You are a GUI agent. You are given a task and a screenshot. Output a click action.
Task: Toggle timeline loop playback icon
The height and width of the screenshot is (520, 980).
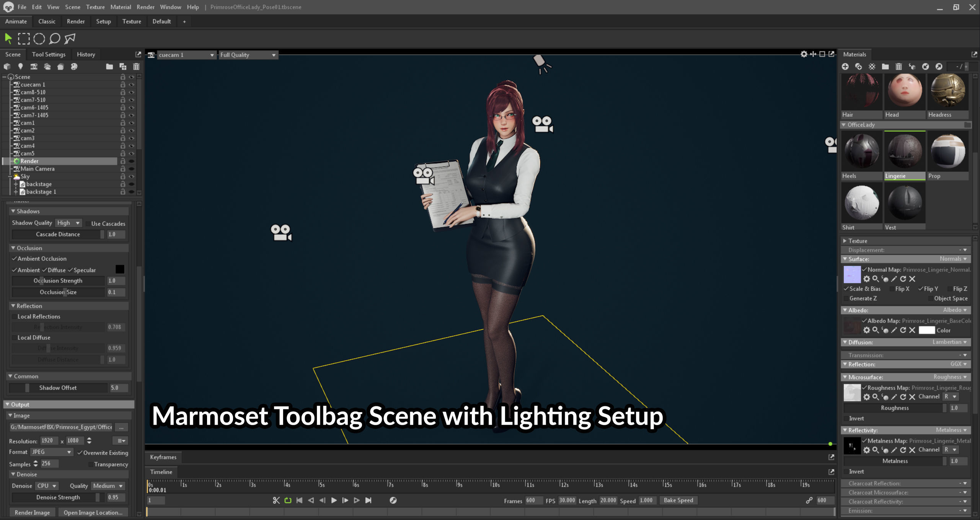click(288, 500)
